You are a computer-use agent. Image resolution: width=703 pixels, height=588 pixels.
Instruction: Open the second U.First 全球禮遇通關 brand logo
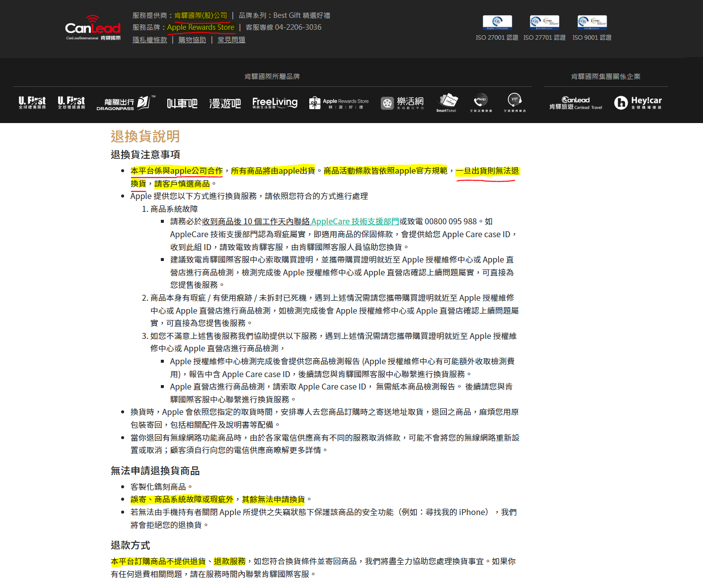[71, 103]
